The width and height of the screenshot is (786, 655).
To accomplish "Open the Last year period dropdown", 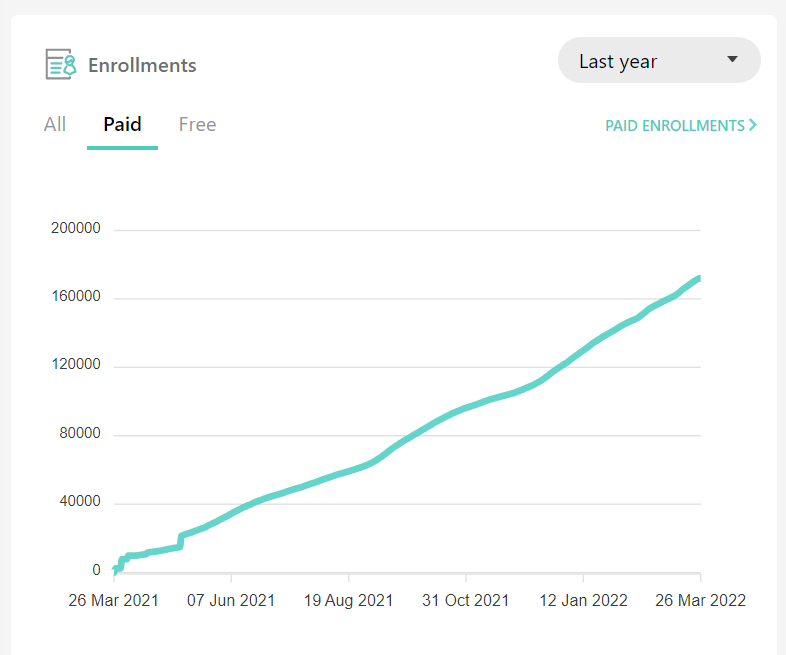I will (x=658, y=61).
